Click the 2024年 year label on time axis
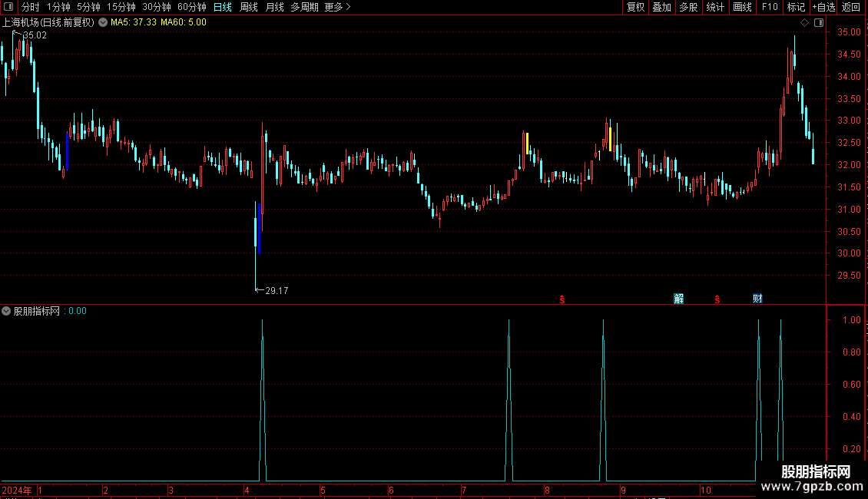 click(x=17, y=490)
